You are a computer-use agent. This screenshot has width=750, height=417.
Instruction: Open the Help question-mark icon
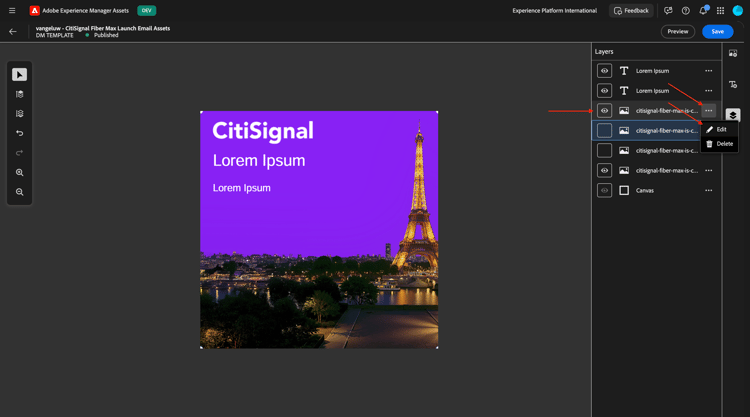click(685, 11)
